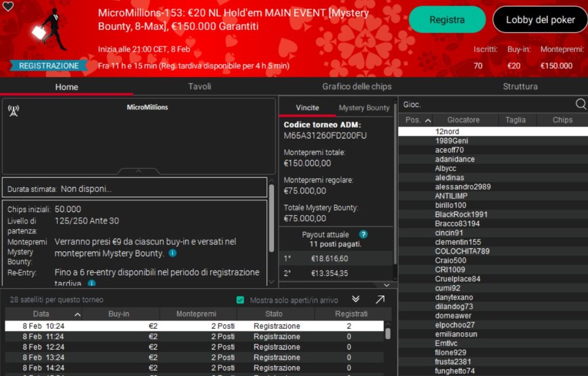
Task: Open info icon next to Re-Entry description
Action: click(x=91, y=283)
